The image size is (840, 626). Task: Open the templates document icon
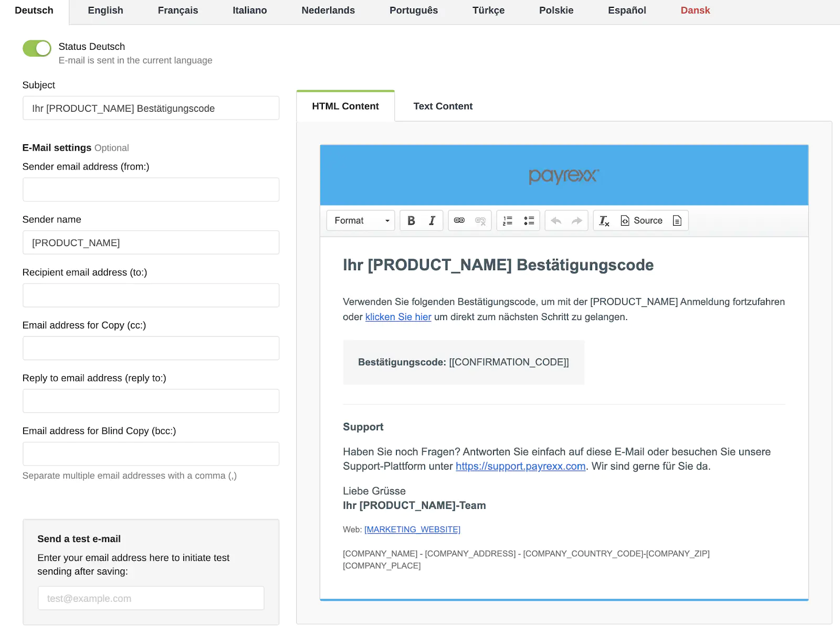point(677,221)
